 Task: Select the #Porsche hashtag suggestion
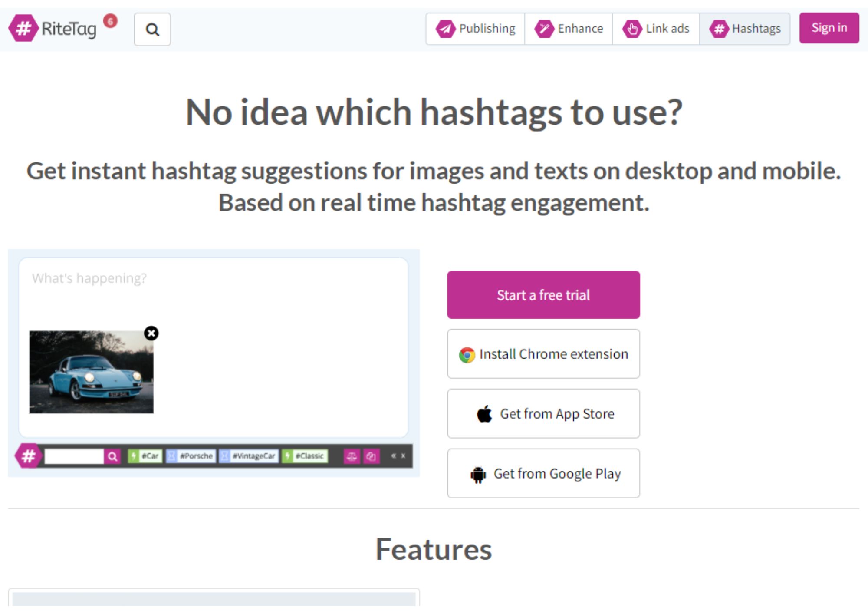point(191,456)
